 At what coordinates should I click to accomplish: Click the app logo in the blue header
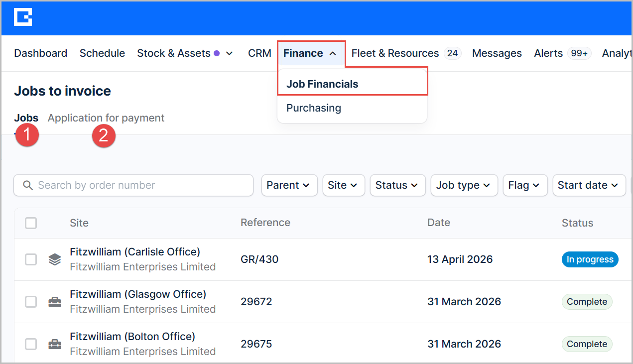coord(23,17)
